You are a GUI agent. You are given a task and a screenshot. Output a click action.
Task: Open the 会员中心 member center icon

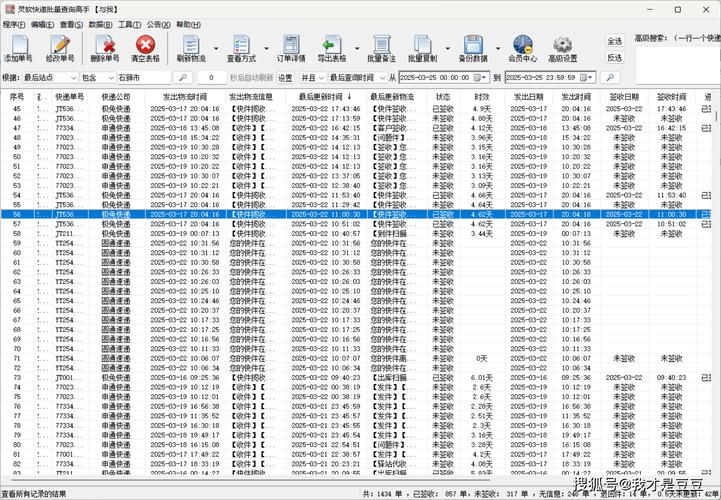tap(522, 45)
